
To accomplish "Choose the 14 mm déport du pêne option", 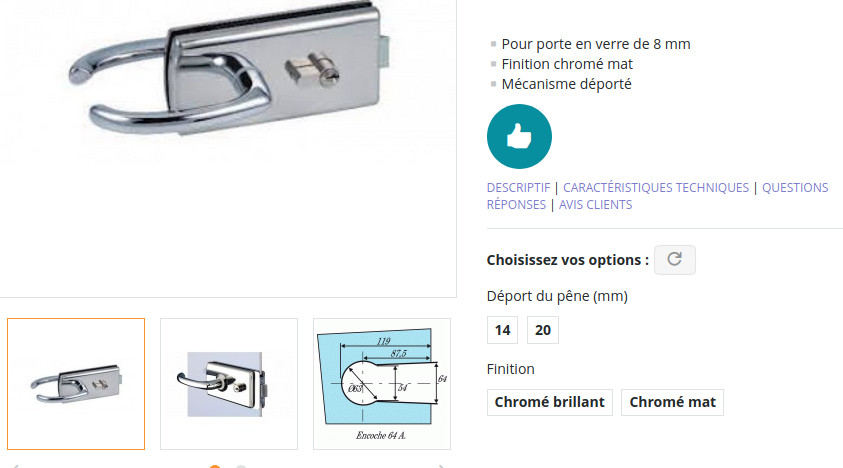I will [502, 330].
